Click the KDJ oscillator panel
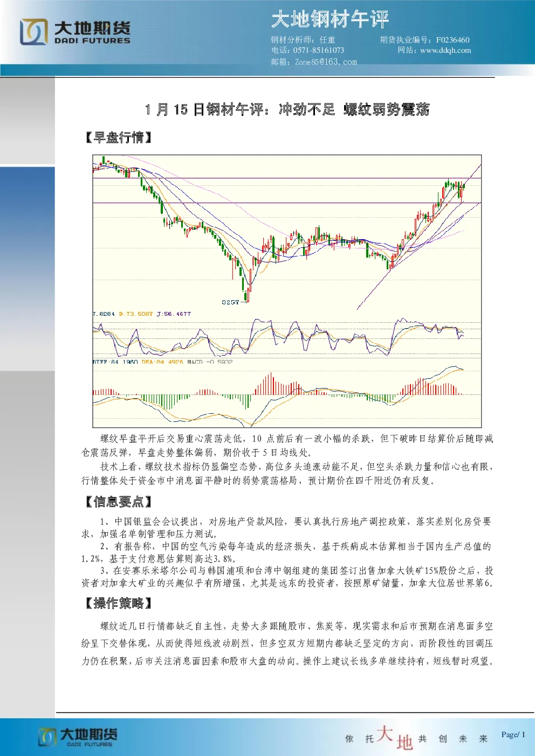This screenshot has width=535, height=756. pyautogui.click(x=287, y=337)
